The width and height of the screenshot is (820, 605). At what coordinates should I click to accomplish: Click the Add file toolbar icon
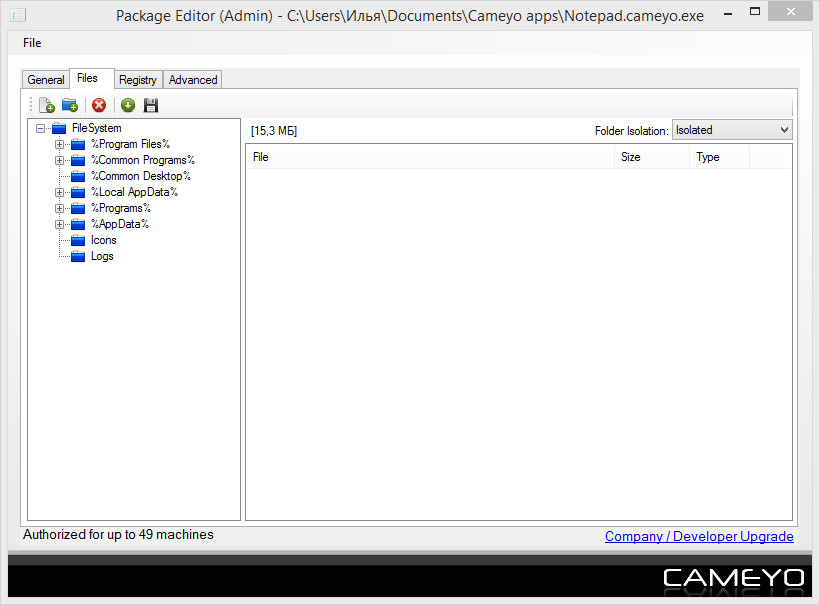click(47, 105)
